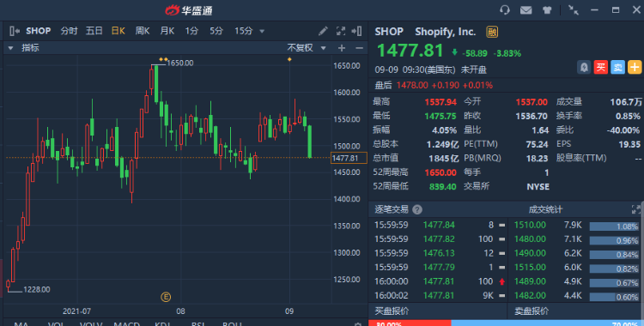Screen dimensions: 644x326
Task: Switch to the 分时 chart tab
Action: click(69, 31)
